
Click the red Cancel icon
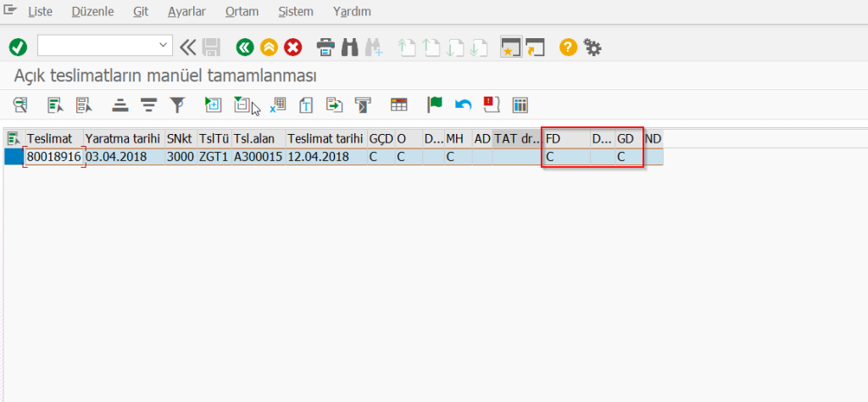click(292, 47)
